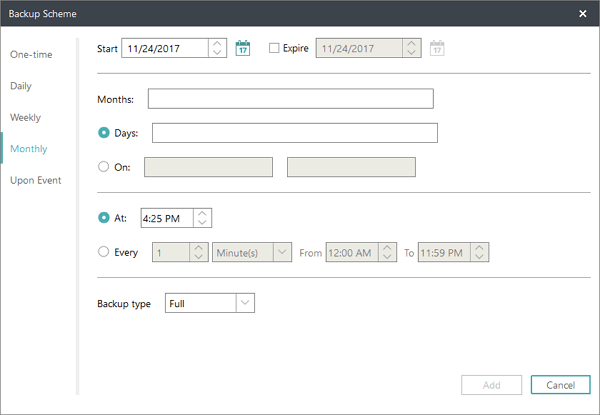Viewport: 600px width, 415px height.
Task: Select the Monthly tab
Action: click(29, 149)
